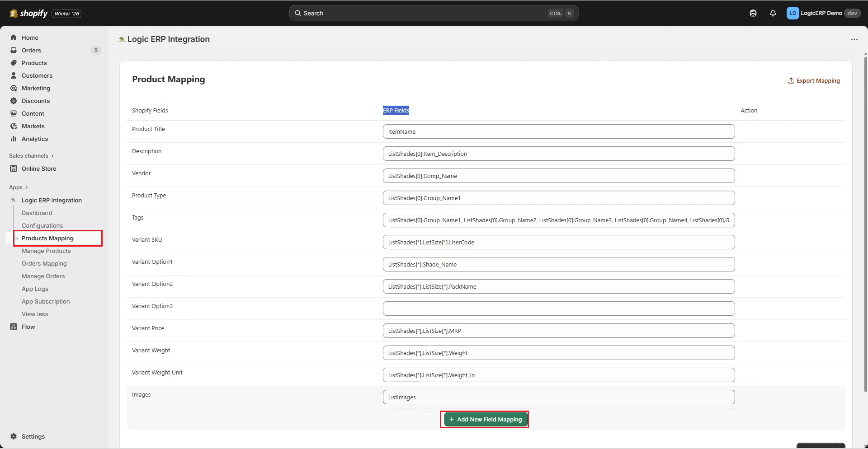Expand the Apps section chevron
The image size is (868, 449).
(x=27, y=187)
